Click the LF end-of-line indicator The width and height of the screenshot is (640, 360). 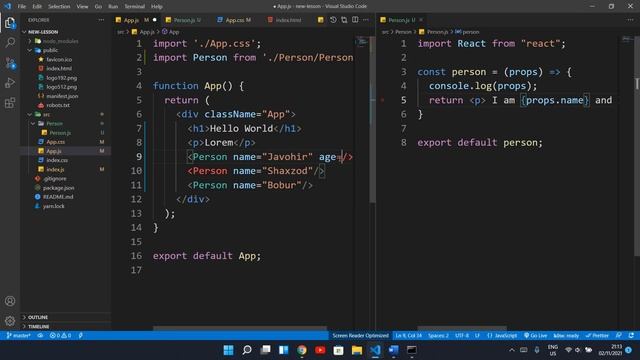pyautogui.click(x=477, y=336)
